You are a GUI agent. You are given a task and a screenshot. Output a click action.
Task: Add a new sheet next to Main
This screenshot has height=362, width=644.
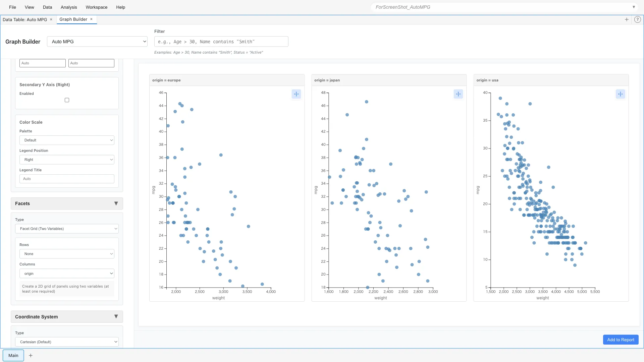point(31,355)
